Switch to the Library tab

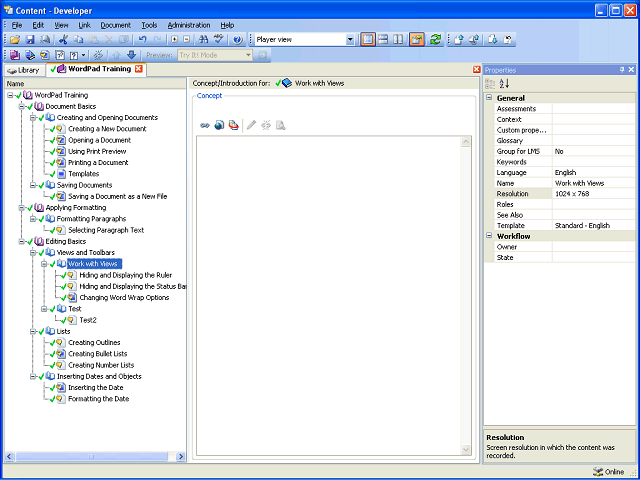point(24,70)
